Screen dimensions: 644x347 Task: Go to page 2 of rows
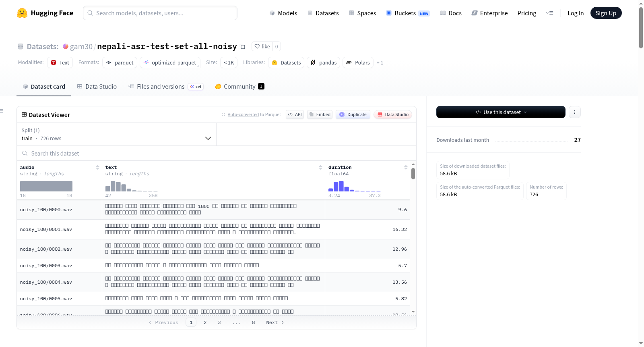(205, 322)
